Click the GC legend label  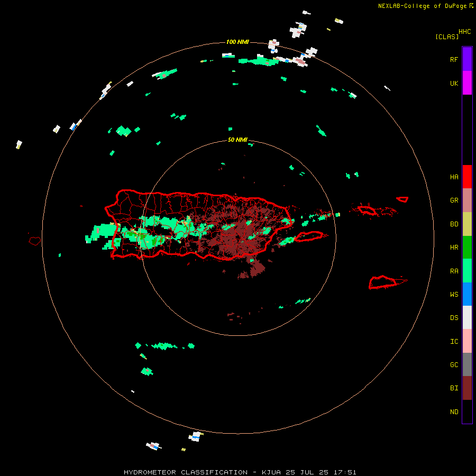tap(454, 365)
